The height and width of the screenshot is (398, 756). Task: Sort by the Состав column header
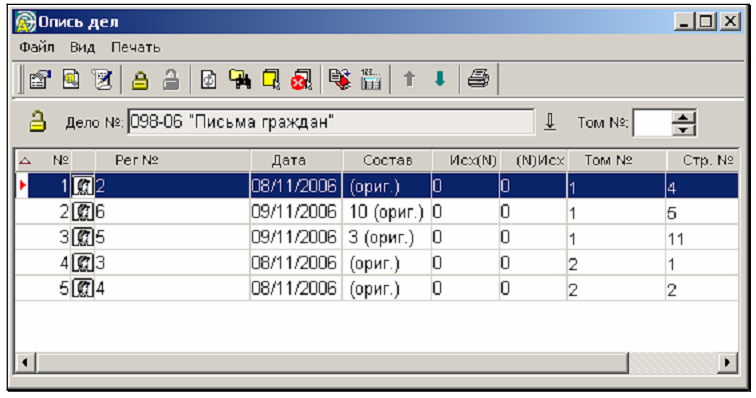[x=387, y=160]
